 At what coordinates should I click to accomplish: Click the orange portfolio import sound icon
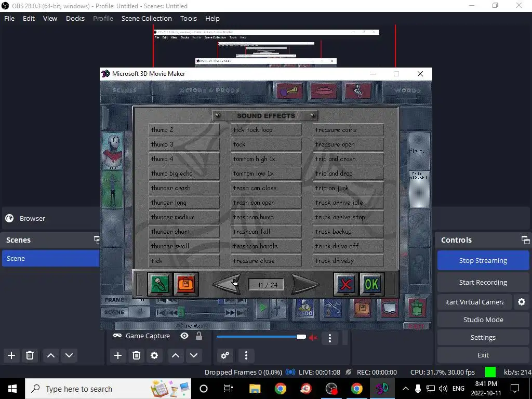pyautogui.click(x=185, y=284)
